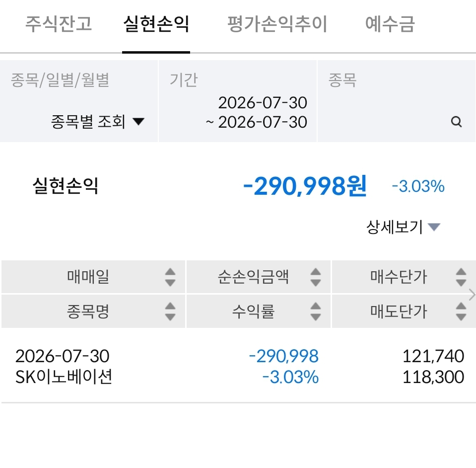This screenshot has width=476, height=468.
Task: Click the right chevron to show more columns
Action: (x=472, y=295)
